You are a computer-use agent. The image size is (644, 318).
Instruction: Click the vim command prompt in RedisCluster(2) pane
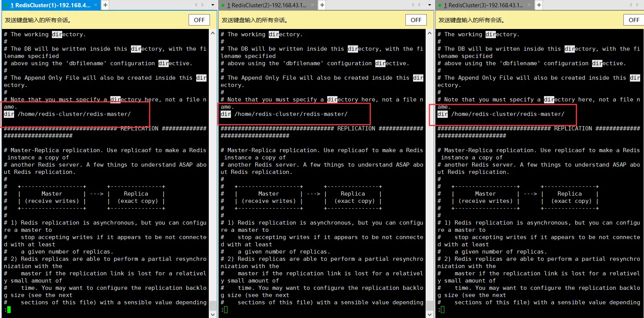coord(224,310)
